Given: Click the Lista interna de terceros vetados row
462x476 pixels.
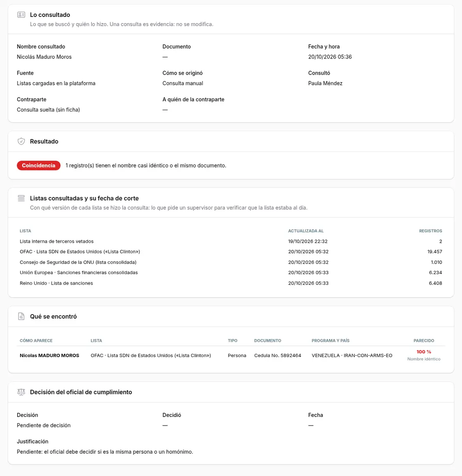Looking at the screenshot, I should tap(231, 242).
